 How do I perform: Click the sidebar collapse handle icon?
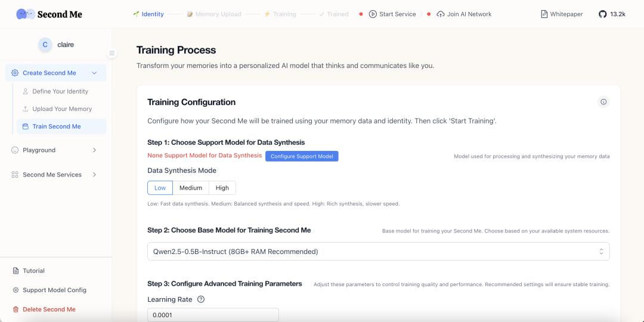112,53
